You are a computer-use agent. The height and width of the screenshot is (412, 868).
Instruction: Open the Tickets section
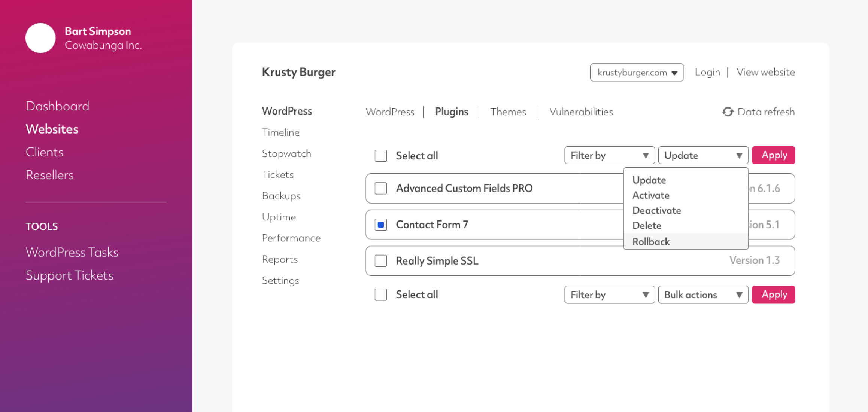click(278, 175)
